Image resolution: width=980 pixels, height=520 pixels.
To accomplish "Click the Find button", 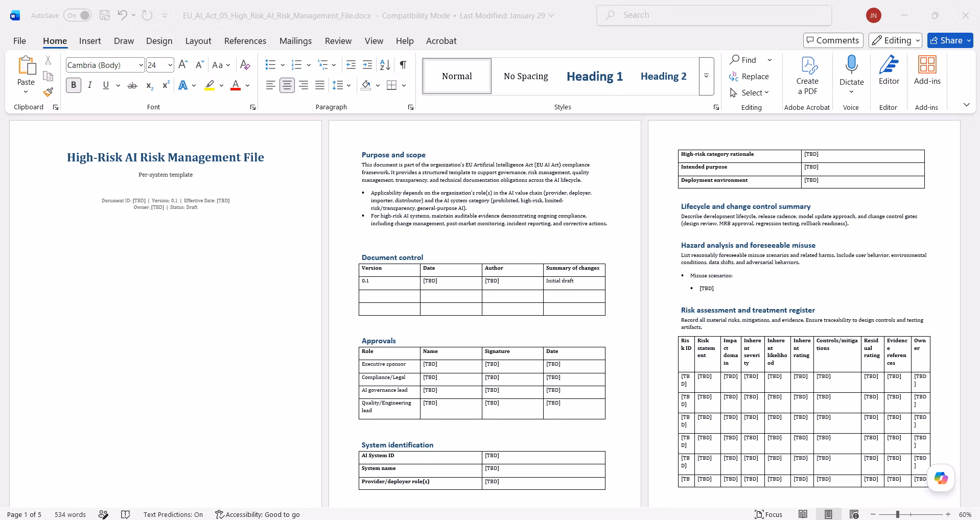I will 743,60.
